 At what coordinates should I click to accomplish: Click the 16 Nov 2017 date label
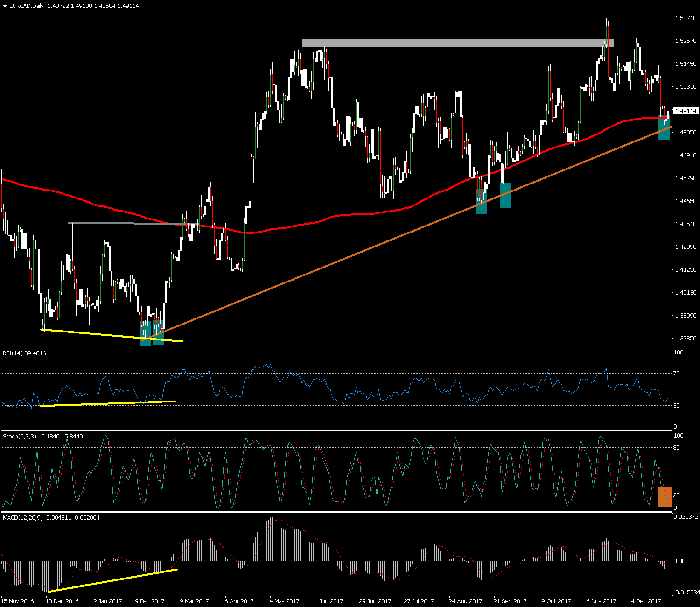pos(599,601)
